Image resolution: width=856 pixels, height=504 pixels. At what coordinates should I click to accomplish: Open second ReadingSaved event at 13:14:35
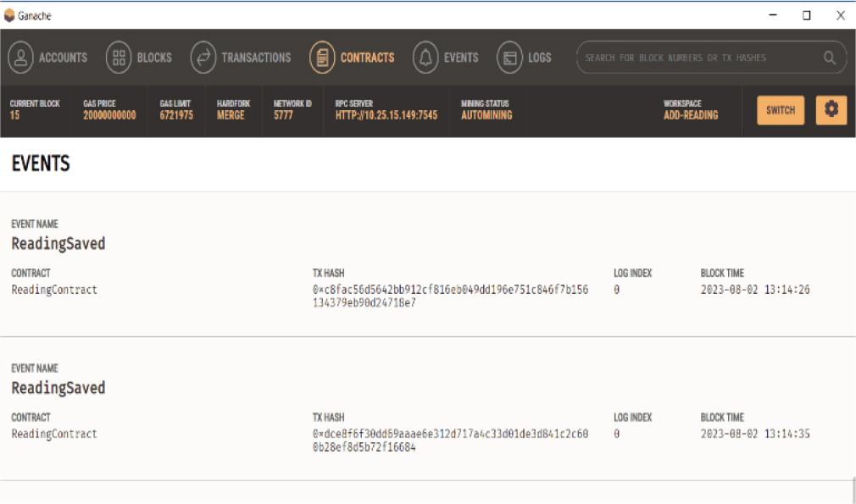pos(58,388)
